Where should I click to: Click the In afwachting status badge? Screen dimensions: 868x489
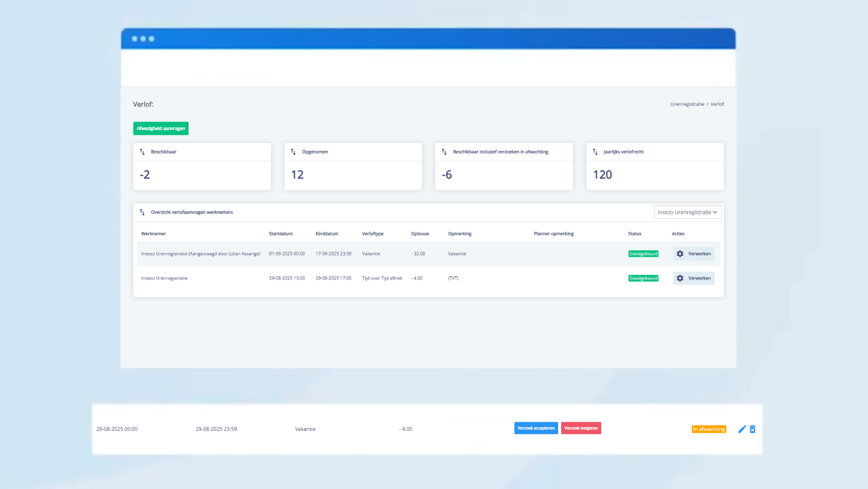click(x=709, y=429)
